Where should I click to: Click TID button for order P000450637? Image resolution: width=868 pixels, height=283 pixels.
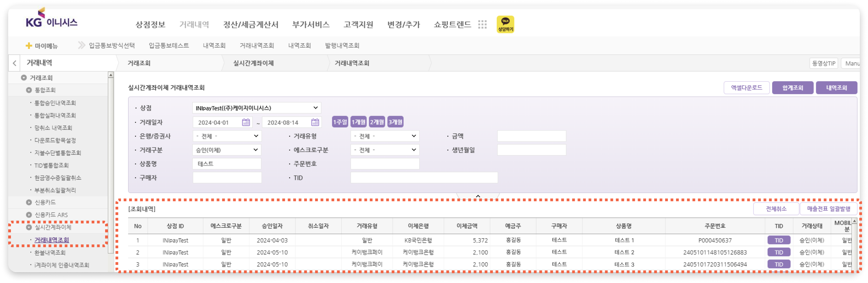[779, 241]
